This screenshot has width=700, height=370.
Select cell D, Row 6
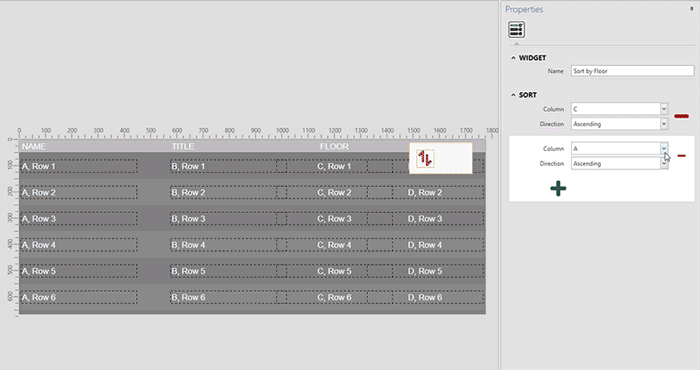(x=425, y=297)
